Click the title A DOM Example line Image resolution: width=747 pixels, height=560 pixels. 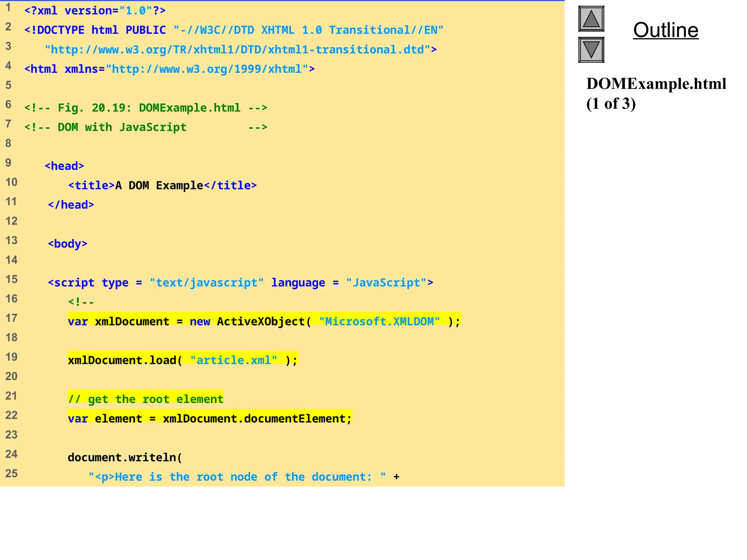162,185
